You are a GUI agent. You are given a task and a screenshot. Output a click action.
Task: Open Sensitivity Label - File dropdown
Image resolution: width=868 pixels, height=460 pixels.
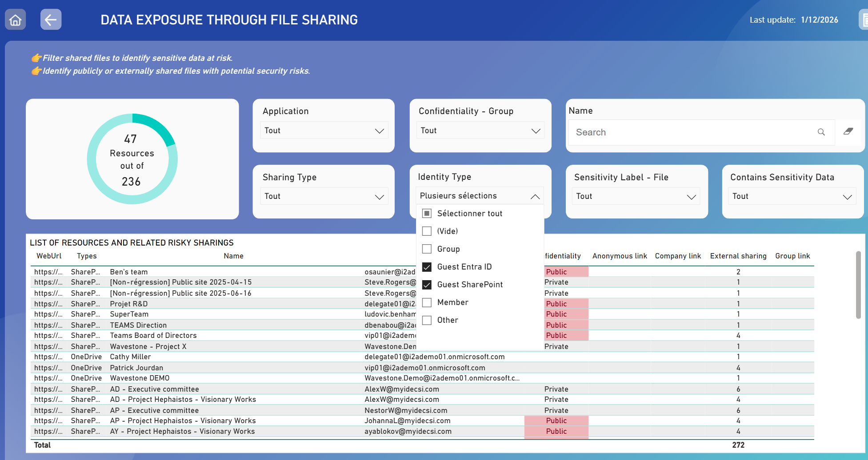click(636, 196)
